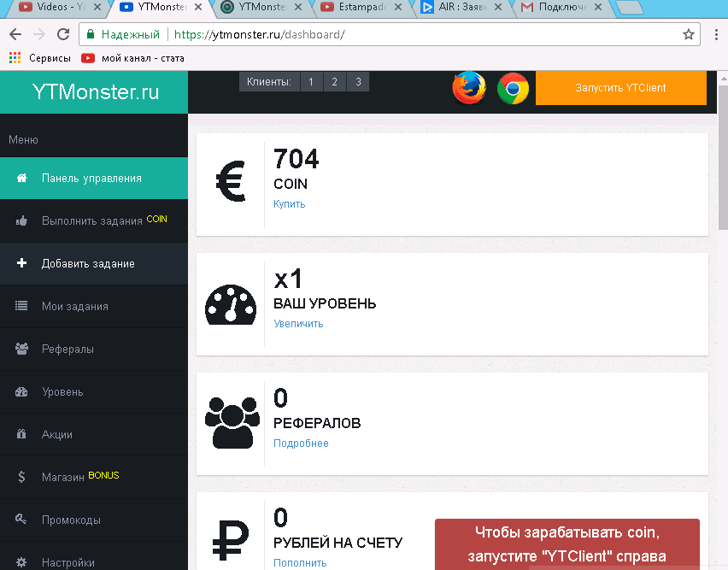This screenshot has height=570, width=728.
Task: Close the Estampado tab
Action: [398, 7]
